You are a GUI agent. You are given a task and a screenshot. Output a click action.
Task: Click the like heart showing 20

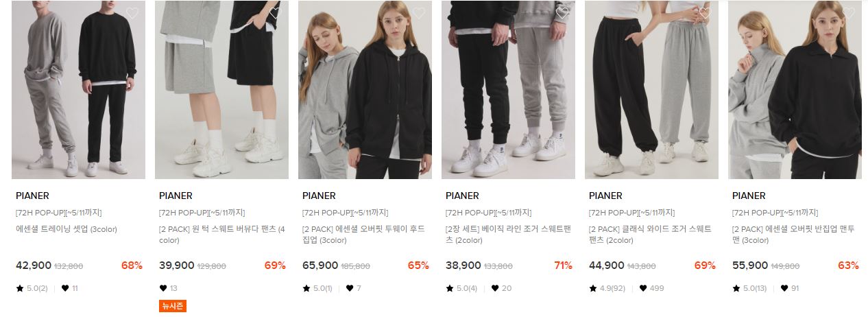click(494, 288)
